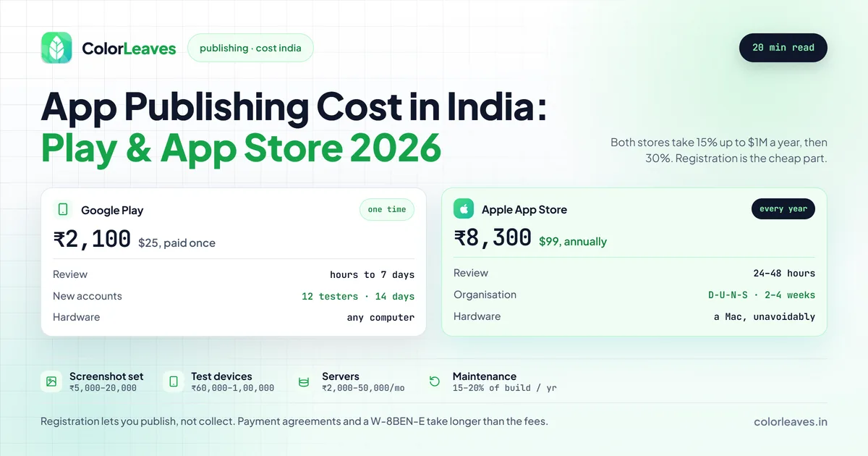Image resolution: width=868 pixels, height=456 pixels.
Task: Click the 'App Publishing Cost in India:' headline
Action: coord(294,107)
